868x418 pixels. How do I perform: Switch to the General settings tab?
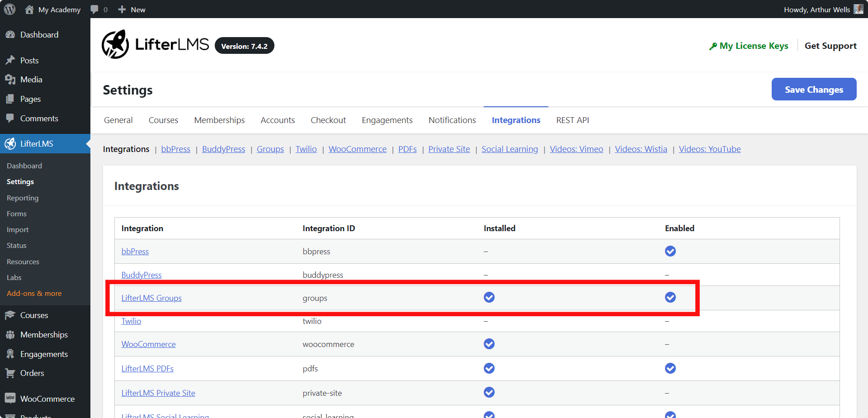pos(118,120)
